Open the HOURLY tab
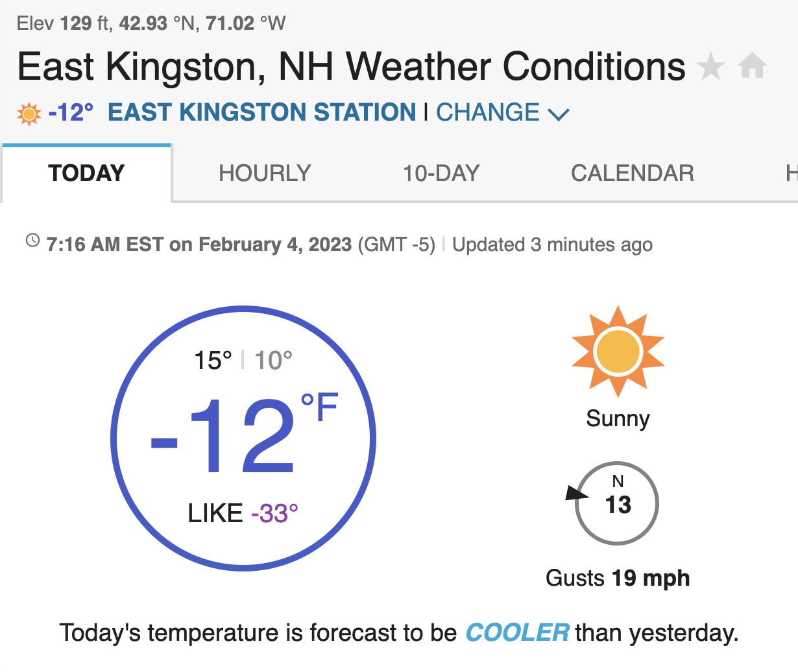Viewport: 798px width, 672px height. click(x=265, y=173)
